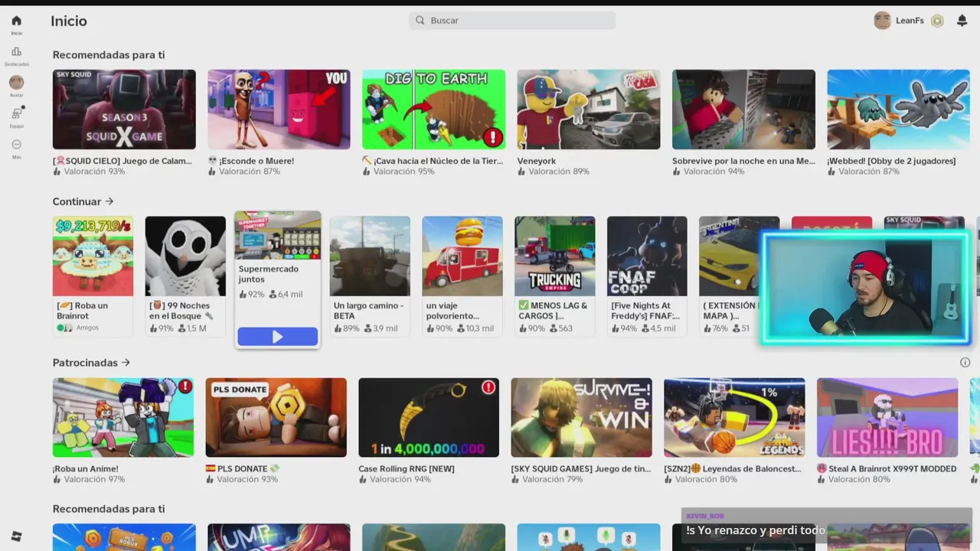Screen dimensions: 980x551
Task: Click thumbs-up icon on 99 Noches en el Bosque
Action: 153,328
